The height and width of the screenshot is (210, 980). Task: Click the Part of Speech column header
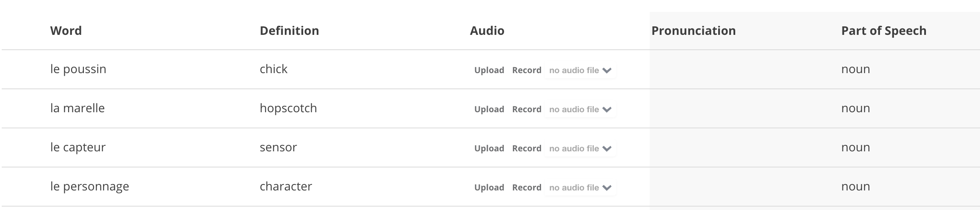pos(883,31)
